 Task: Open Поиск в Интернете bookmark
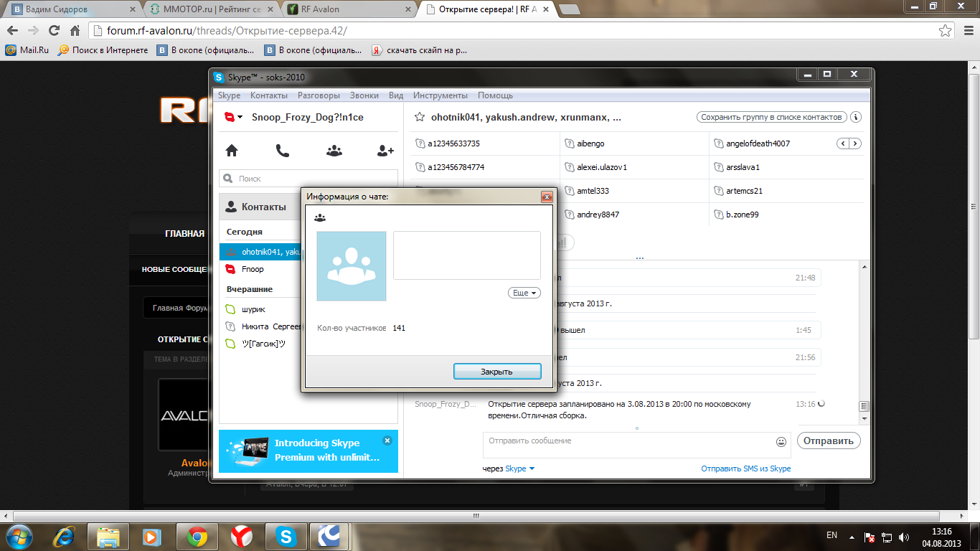point(103,50)
